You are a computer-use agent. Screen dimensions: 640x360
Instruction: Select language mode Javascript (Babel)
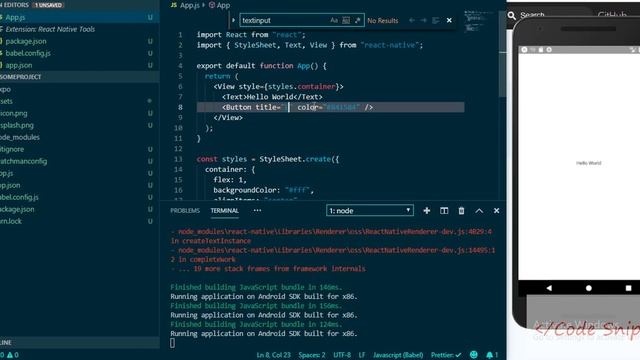pyautogui.click(x=398, y=355)
